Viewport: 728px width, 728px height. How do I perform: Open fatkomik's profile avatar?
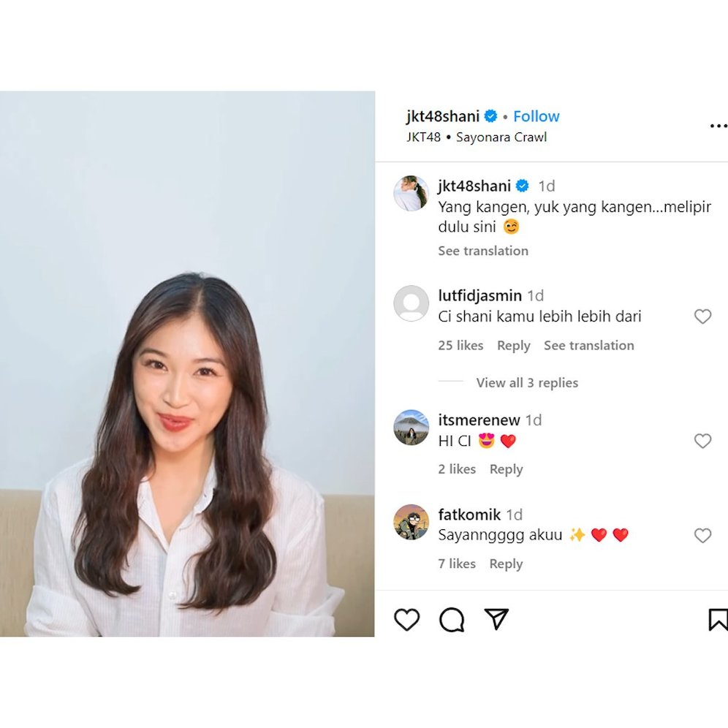coord(411,522)
